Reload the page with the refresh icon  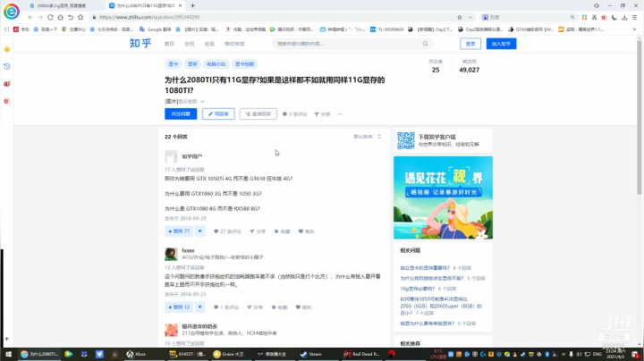click(50, 17)
